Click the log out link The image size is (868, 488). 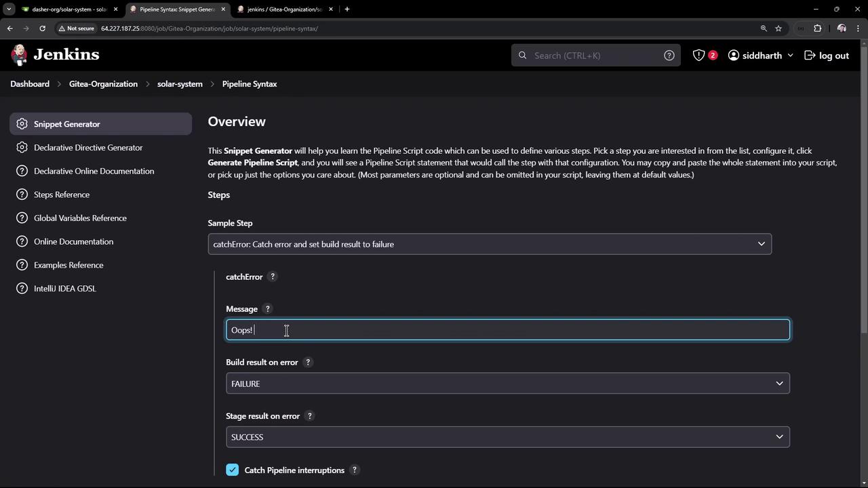pos(827,56)
